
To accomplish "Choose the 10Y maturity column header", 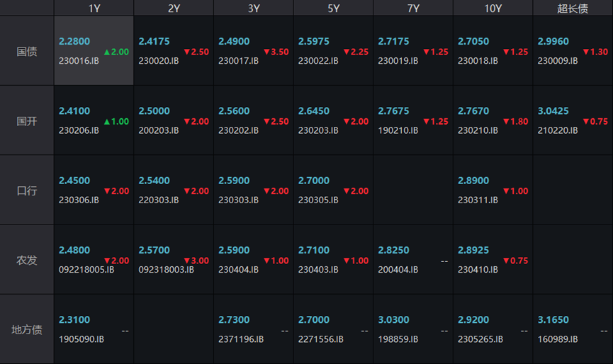I will coord(493,8).
